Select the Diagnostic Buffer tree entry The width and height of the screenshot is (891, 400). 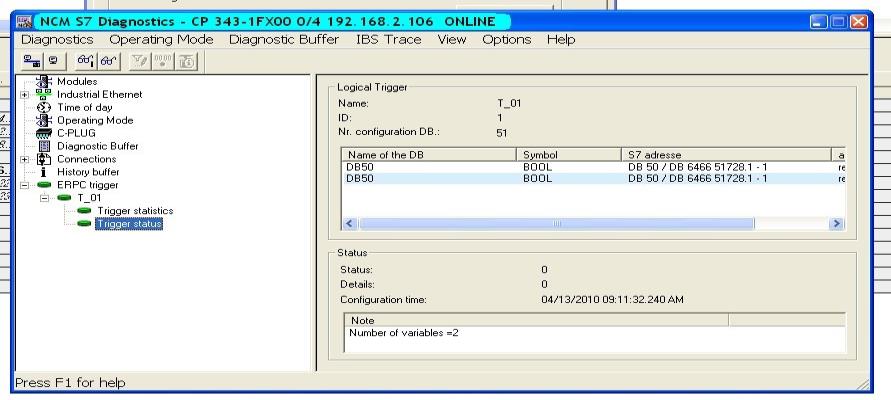tap(98, 146)
